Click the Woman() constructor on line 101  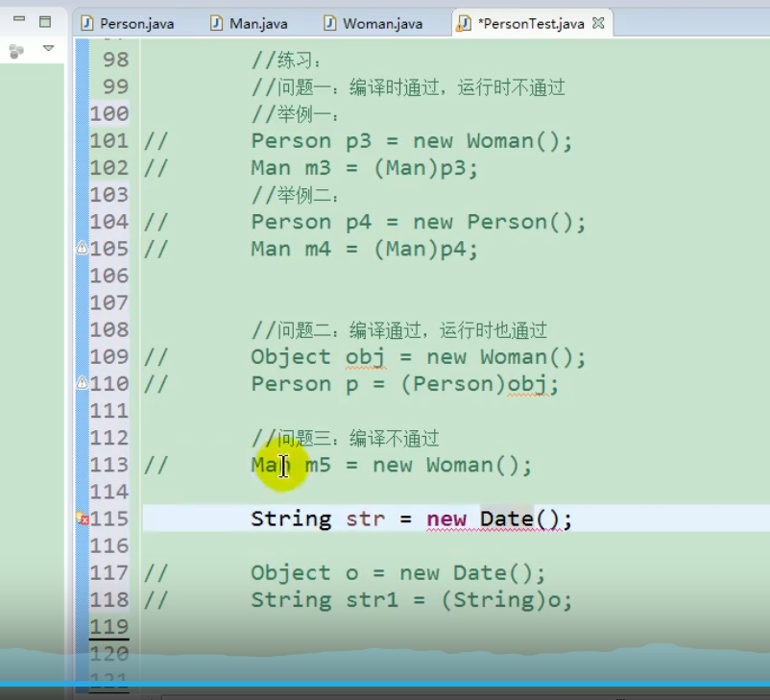[x=518, y=141]
